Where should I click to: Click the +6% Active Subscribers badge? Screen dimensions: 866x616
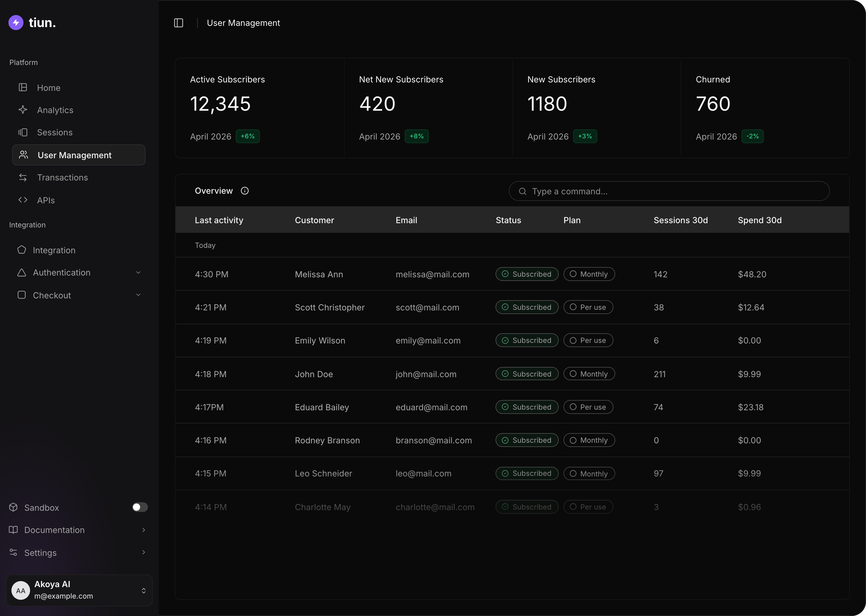coord(247,136)
